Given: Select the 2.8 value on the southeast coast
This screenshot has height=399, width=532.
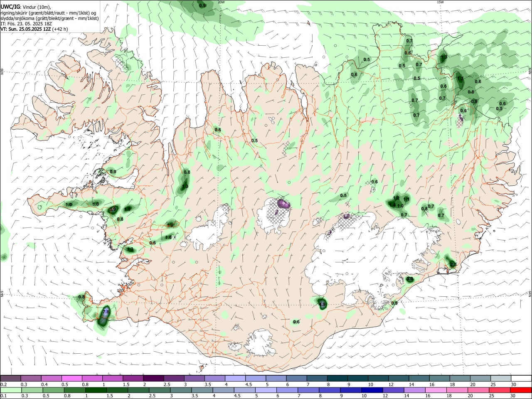Looking at the screenshot, I should click(x=453, y=264).
